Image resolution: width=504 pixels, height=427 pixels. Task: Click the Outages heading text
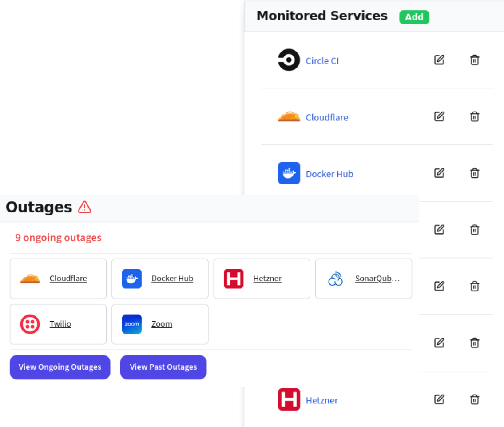coord(39,207)
